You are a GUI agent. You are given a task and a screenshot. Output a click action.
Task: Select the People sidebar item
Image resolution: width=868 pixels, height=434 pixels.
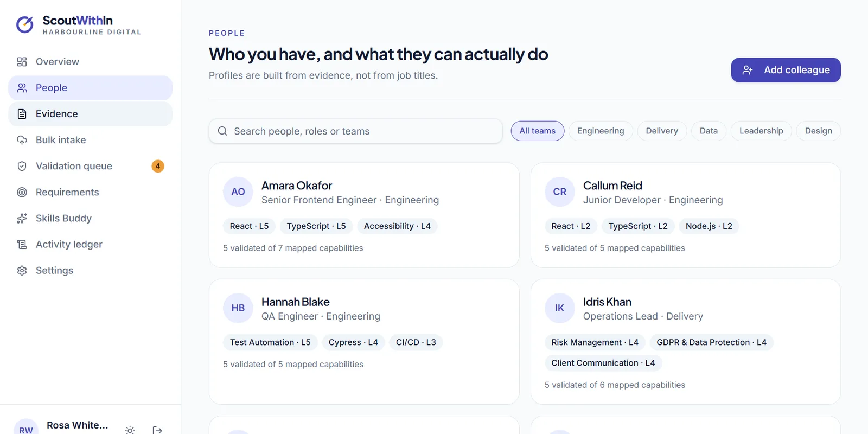90,88
